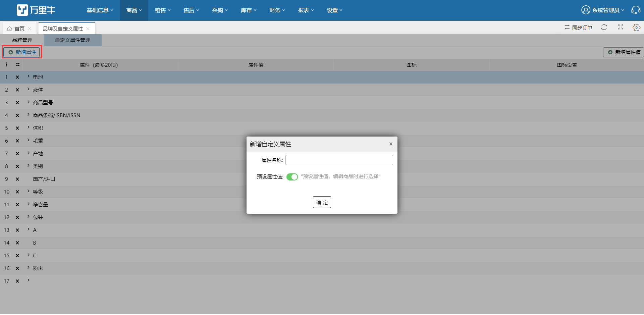Open the 销售 menu
Viewport: 644px width, 315px height.
pyautogui.click(x=163, y=10)
